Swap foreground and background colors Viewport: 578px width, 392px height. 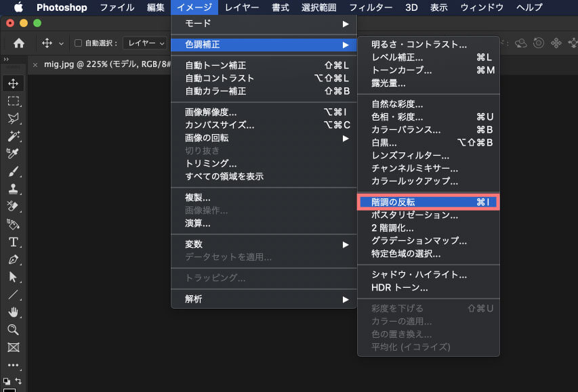pos(18,381)
